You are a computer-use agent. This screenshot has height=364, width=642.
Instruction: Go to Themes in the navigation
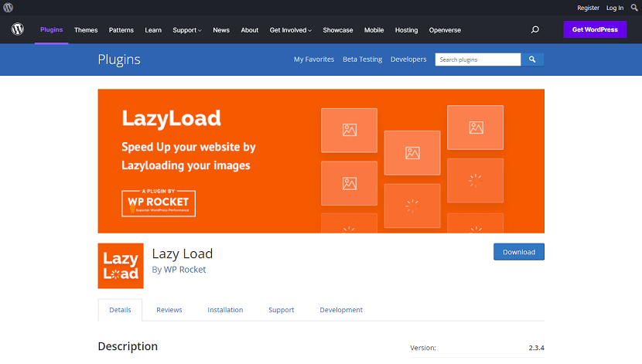pos(86,30)
